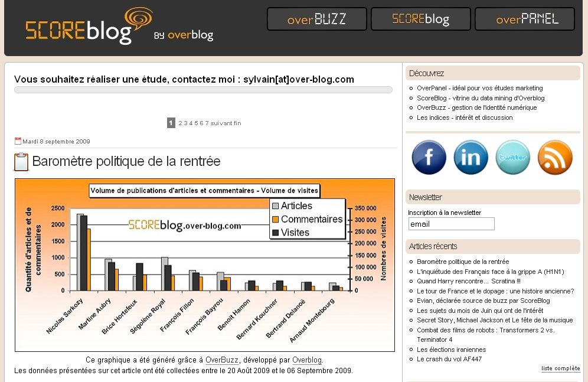Go to page 4 in pagination

coord(191,123)
